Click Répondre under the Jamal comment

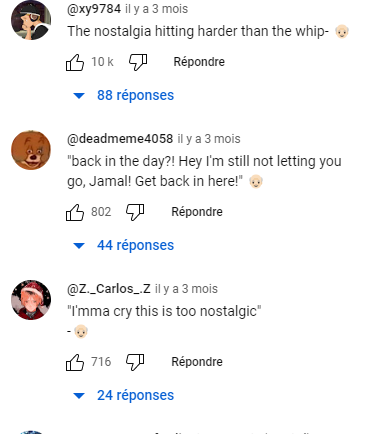pyautogui.click(x=197, y=212)
